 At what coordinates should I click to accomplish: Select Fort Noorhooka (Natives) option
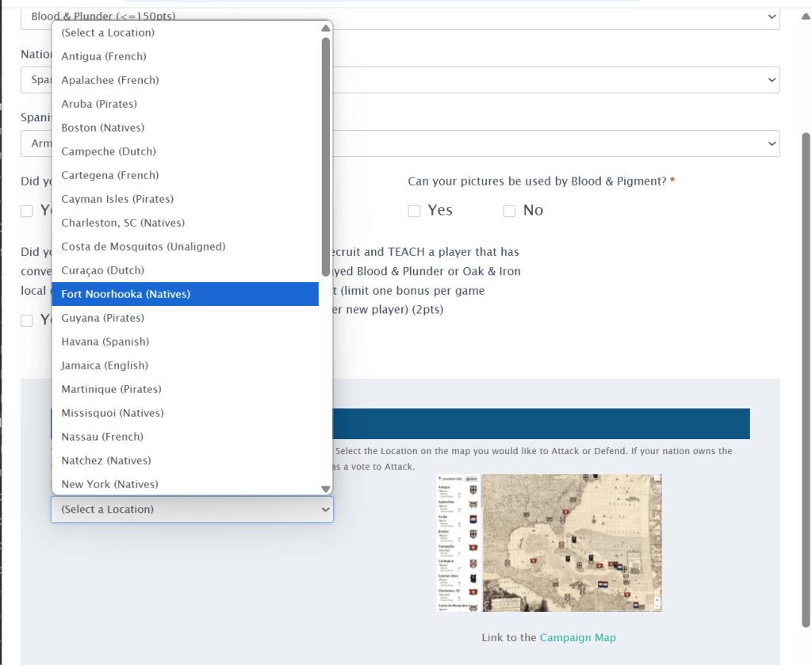tap(126, 294)
